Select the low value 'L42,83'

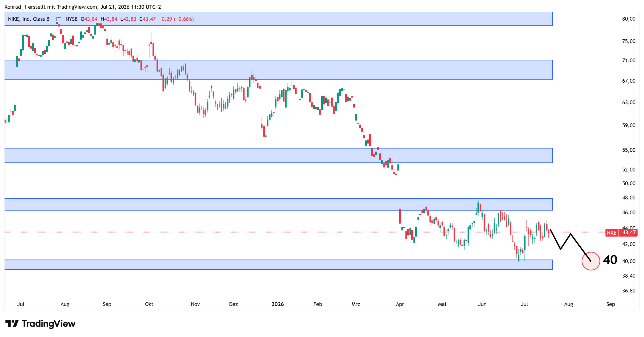point(128,19)
